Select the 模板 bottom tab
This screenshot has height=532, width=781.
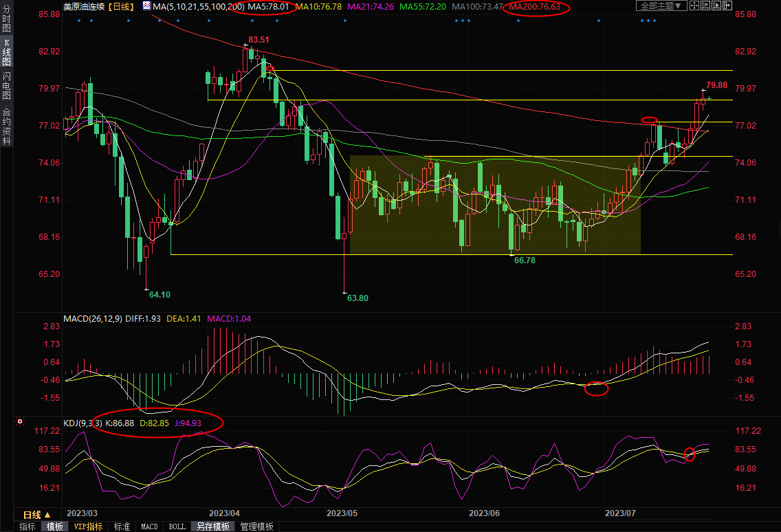(x=55, y=527)
